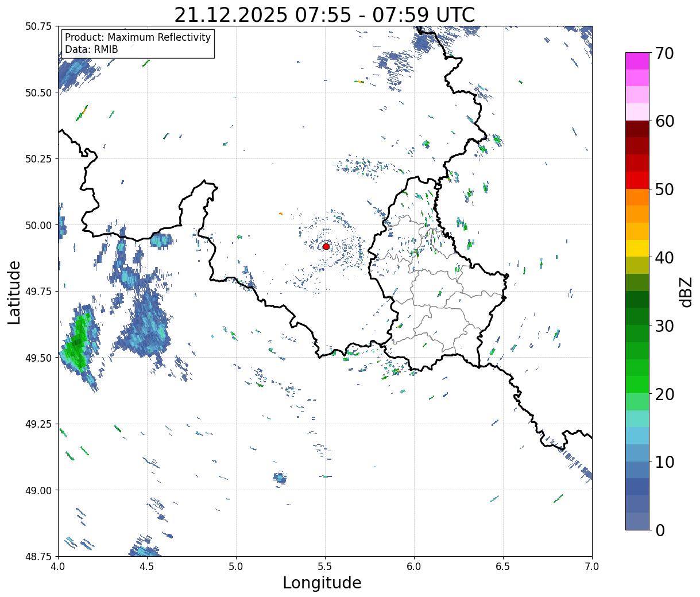Image resolution: width=700 pixels, height=597 pixels.
Task: Click the 60 tick label on colorbar
Action: point(664,121)
